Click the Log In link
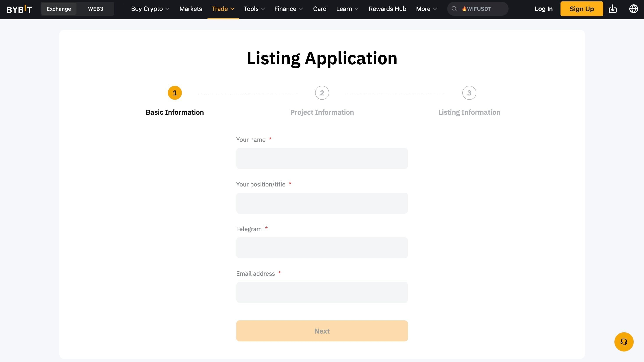The height and width of the screenshot is (362, 644). point(543,9)
